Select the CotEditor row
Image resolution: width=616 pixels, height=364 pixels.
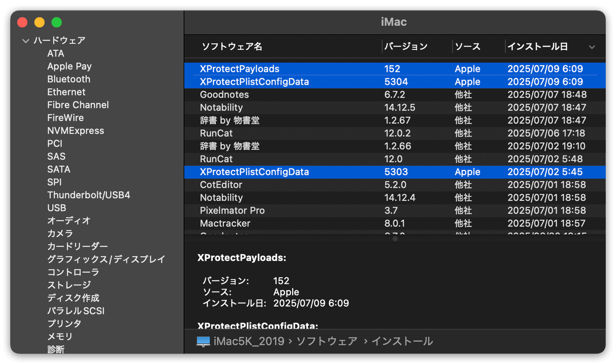click(395, 185)
